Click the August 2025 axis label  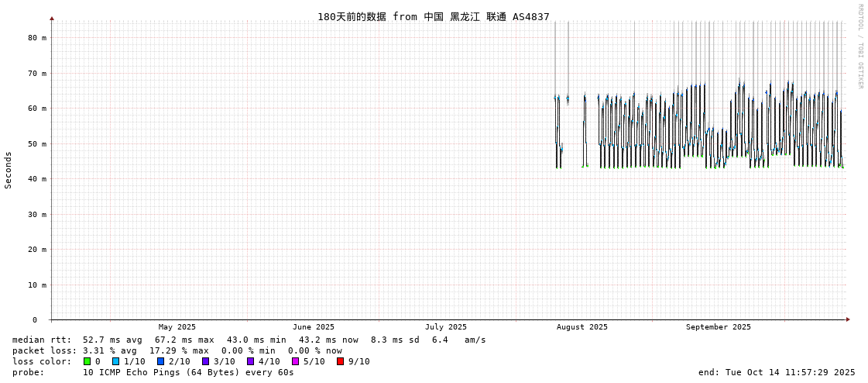[x=582, y=327]
